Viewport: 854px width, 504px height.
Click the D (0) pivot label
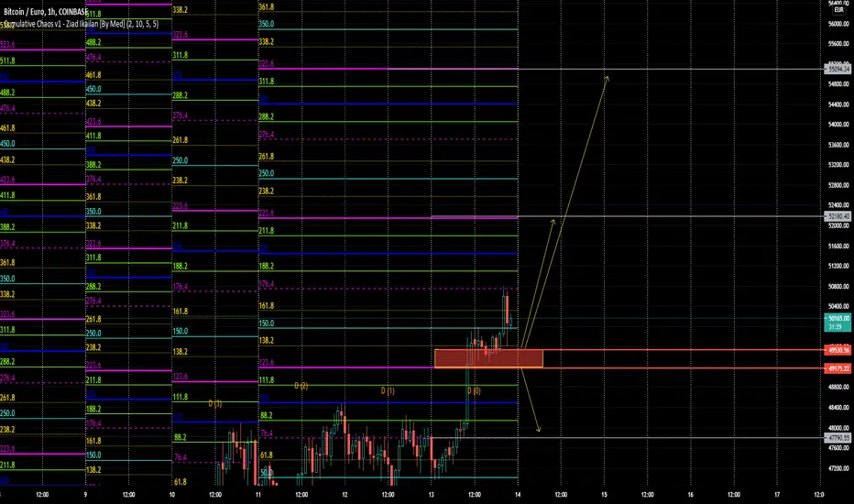click(474, 390)
